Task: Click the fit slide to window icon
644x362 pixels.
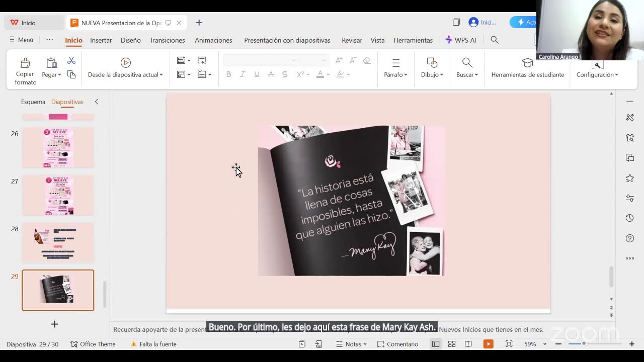Action: [x=509, y=344]
